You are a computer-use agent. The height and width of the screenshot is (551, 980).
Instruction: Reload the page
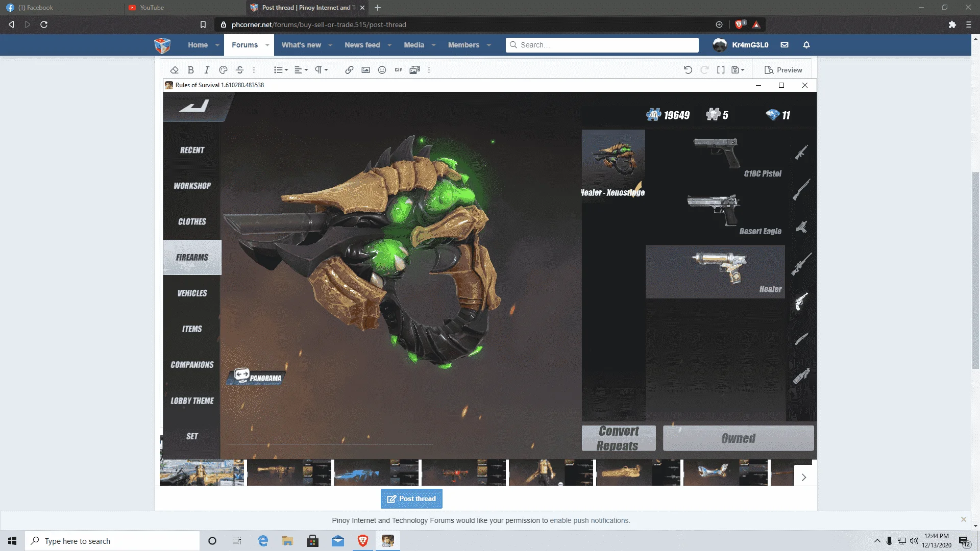click(44, 24)
